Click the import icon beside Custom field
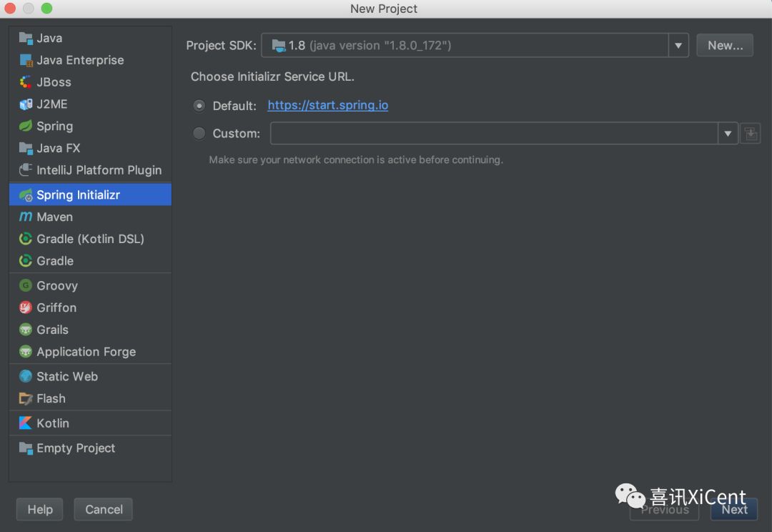Viewport: 772px width, 532px height. click(751, 134)
